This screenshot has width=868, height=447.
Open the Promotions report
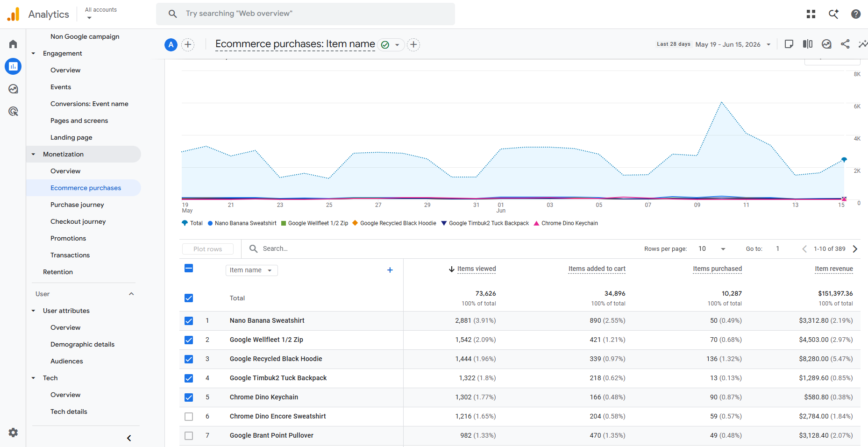[x=68, y=238]
